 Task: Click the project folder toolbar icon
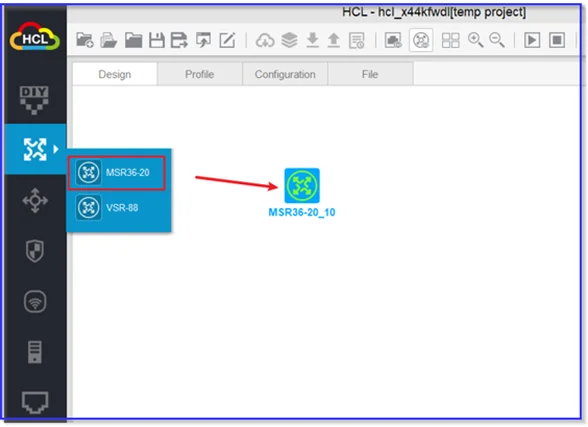pyautogui.click(x=134, y=40)
